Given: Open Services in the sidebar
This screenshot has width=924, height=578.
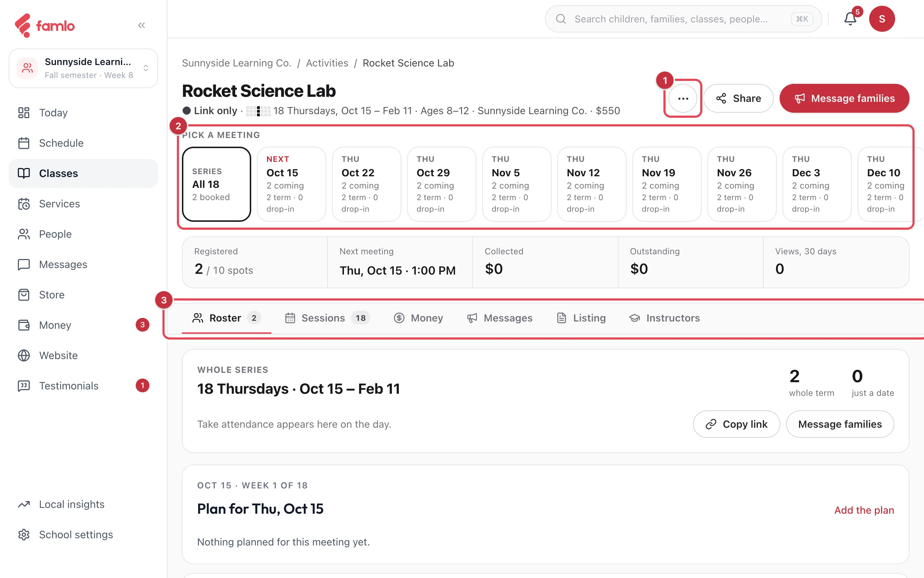Looking at the screenshot, I should 83,204.
